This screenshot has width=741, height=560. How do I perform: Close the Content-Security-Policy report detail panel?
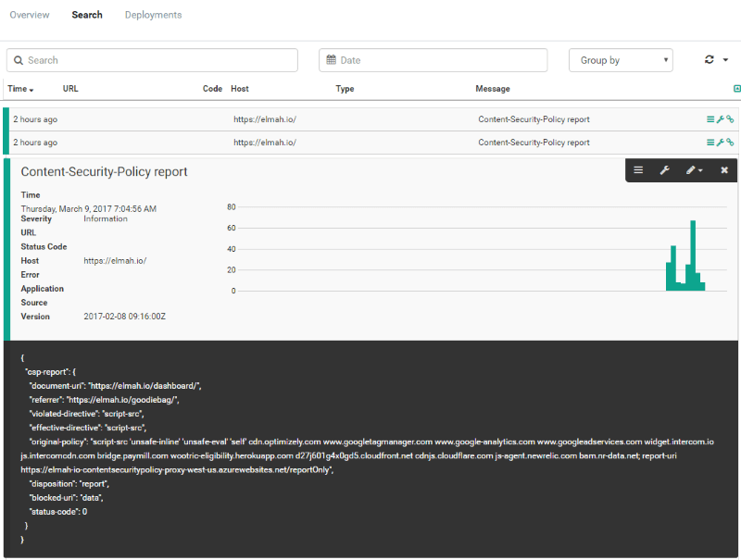pos(724,170)
